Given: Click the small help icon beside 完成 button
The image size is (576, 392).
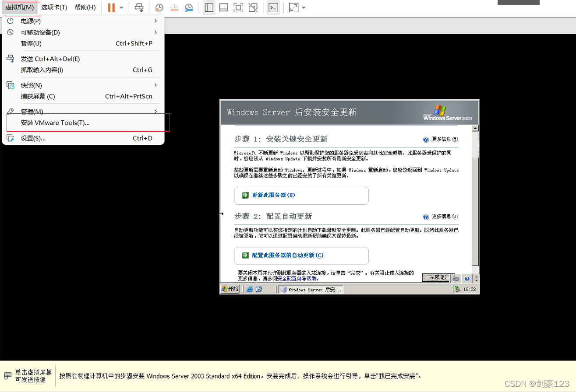Looking at the screenshot, I should (467, 278).
